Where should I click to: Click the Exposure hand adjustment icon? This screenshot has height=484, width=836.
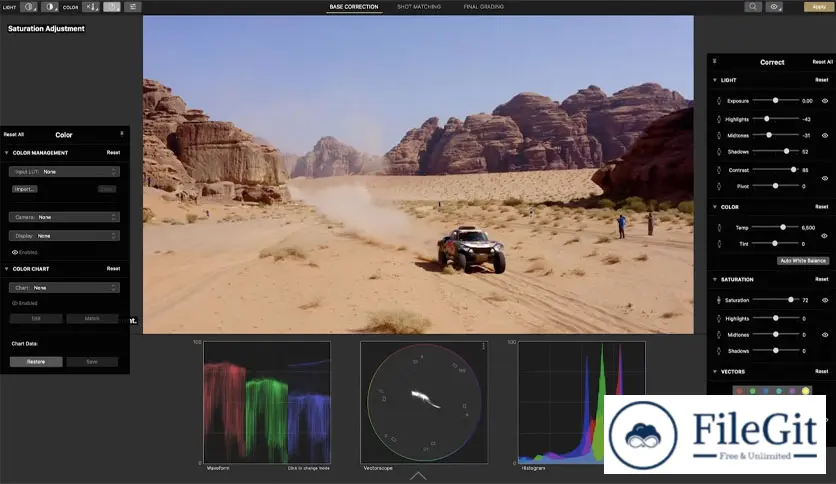point(719,101)
